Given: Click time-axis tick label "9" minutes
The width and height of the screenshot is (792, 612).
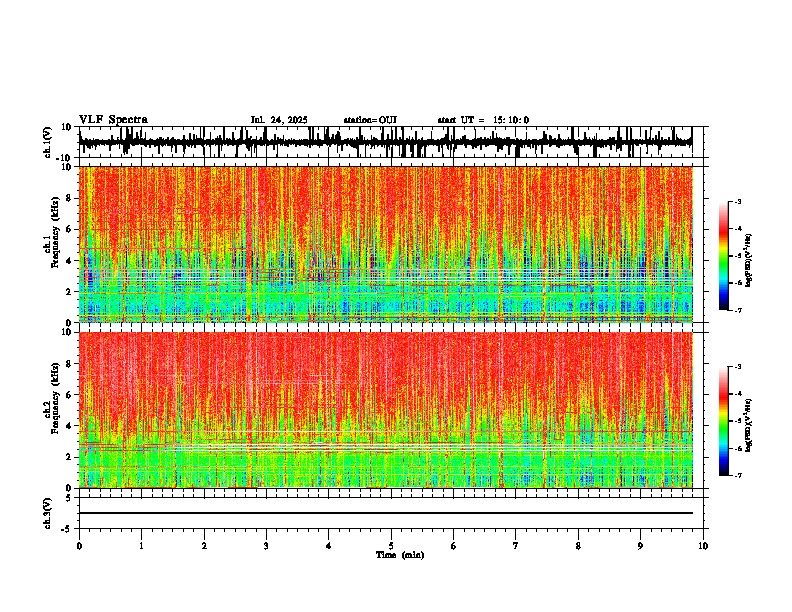Looking at the screenshot, I should [x=640, y=546].
